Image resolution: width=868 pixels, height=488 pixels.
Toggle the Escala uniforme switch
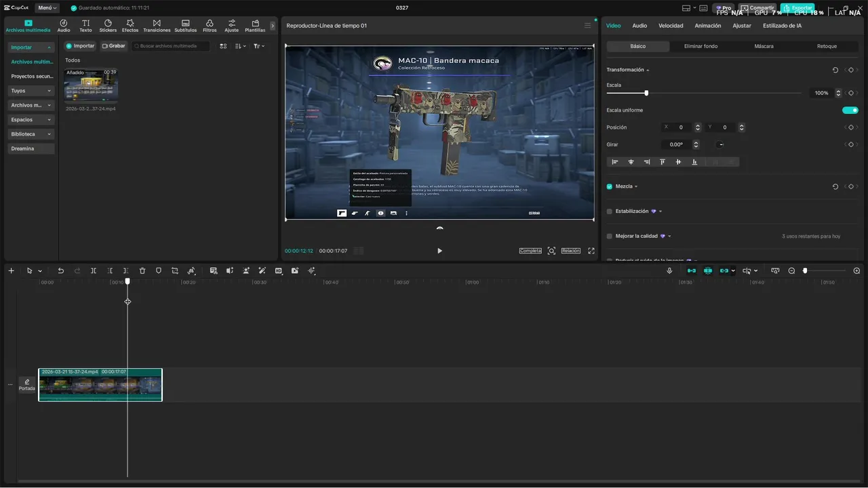click(850, 110)
